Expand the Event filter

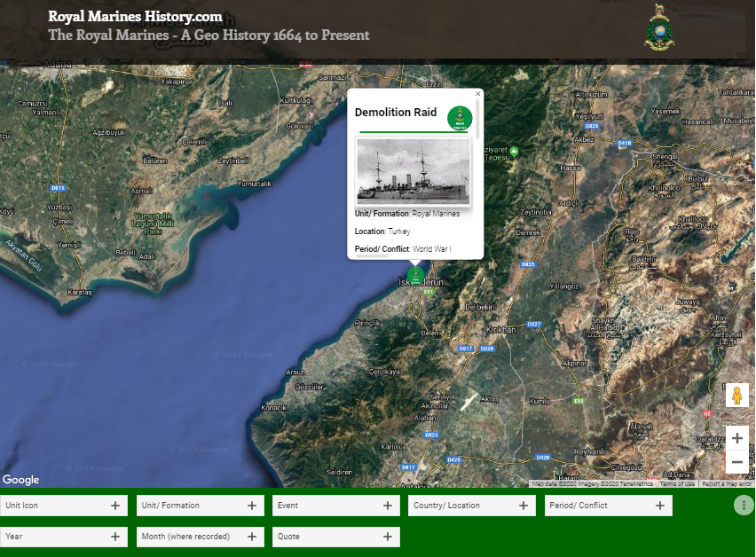pyautogui.click(x=336, y=506)
